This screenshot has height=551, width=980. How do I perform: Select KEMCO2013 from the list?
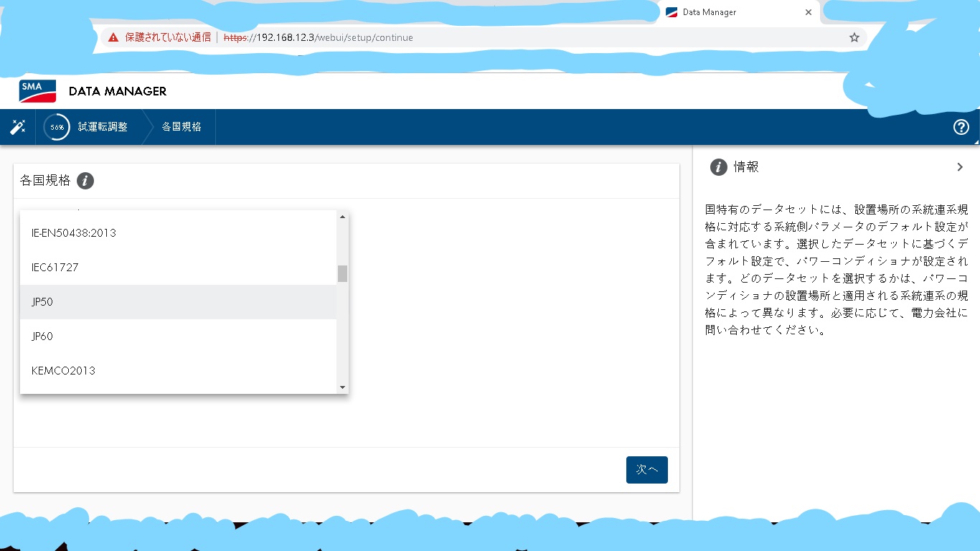tap(179, 371)
